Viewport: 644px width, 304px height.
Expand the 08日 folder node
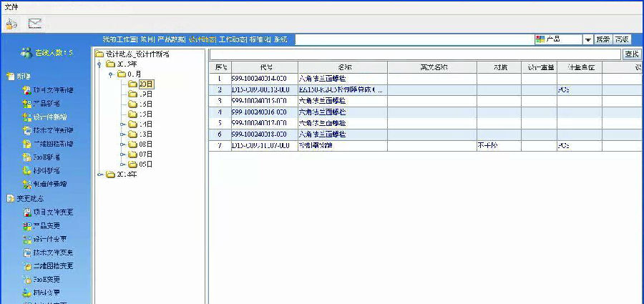pos(122,144)
